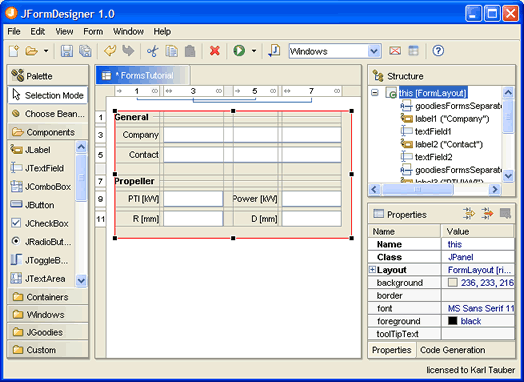This screenshot has width=524, height=382.
Task: Click the Structure tree scroll-right arrow
Action: pyautogui.click(x=495, y=189)
